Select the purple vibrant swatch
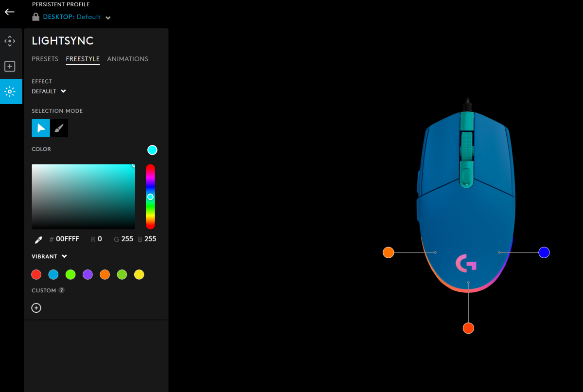Viewport: 583px width, 392px height. [x=88, y=275]
